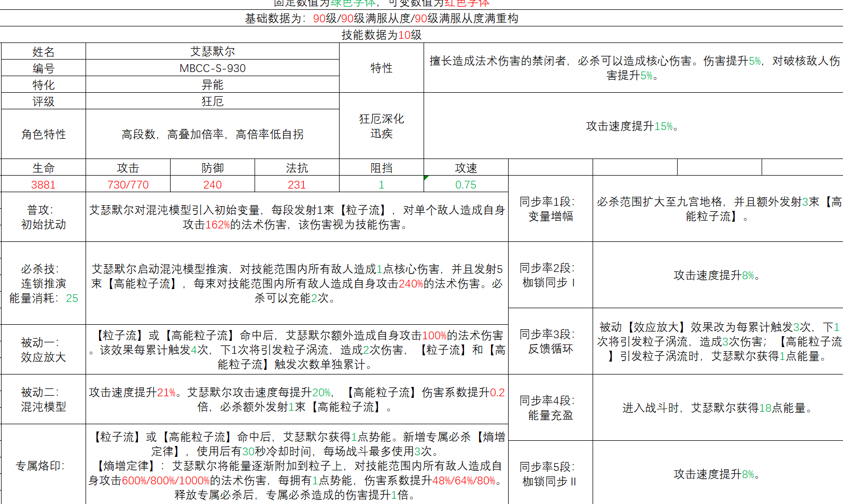Viewport: 843px width, 504px height.
Task: Select the 粒子流 162% normal attack description
Action: pos(297,217)
